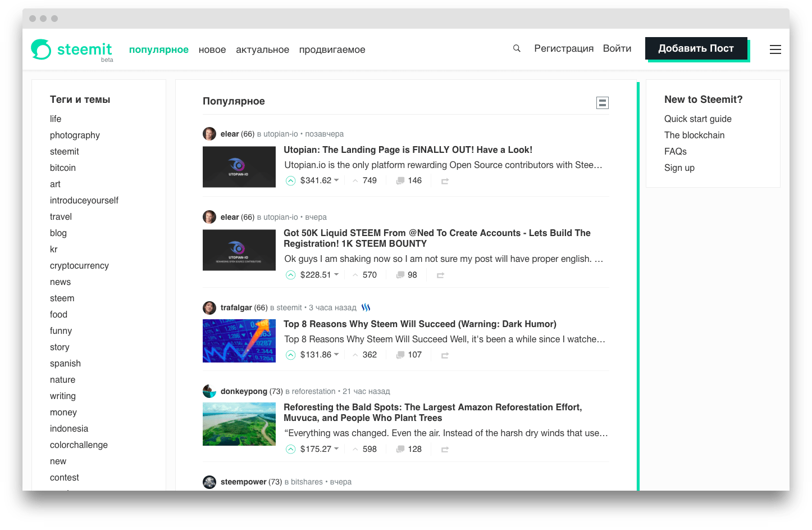This screenshot has height=530, width=812.
Task: Click the donkeypong author name
Action: pos(244,391)
